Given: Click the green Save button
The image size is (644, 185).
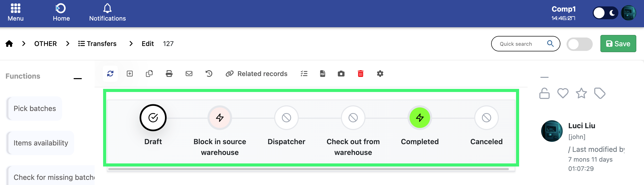Looking at the screenshot, I should 618,44.
